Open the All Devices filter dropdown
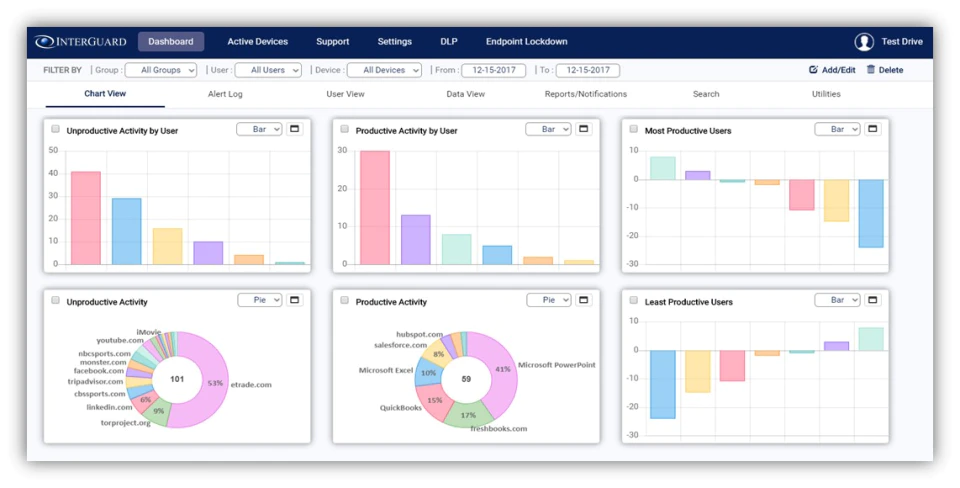 click(384, 70)
